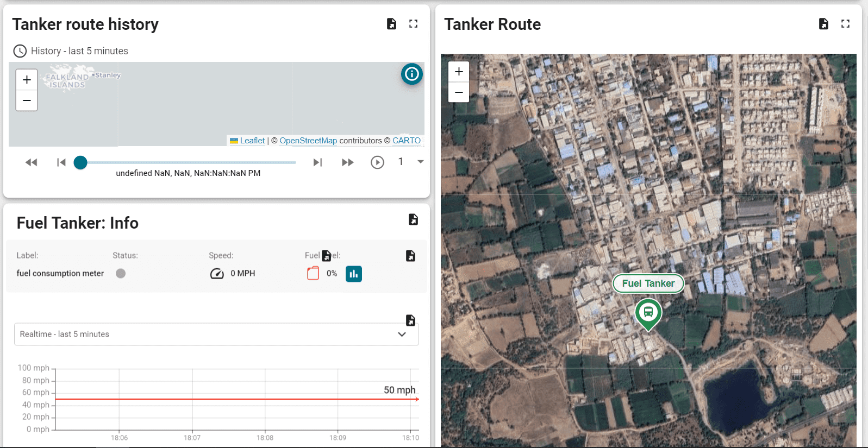Click the speedometer icon
This screenshot has height=448, width=868.
[x=217, y=273]
